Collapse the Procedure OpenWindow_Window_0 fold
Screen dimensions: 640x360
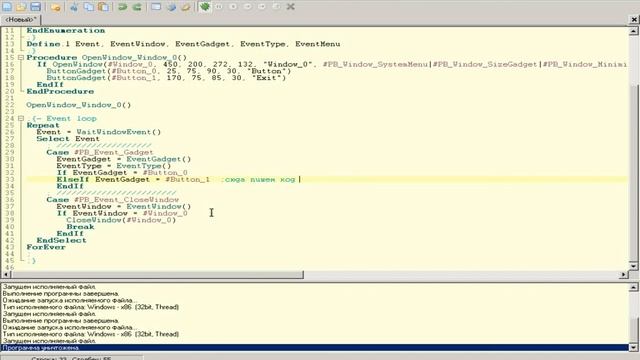21,58
